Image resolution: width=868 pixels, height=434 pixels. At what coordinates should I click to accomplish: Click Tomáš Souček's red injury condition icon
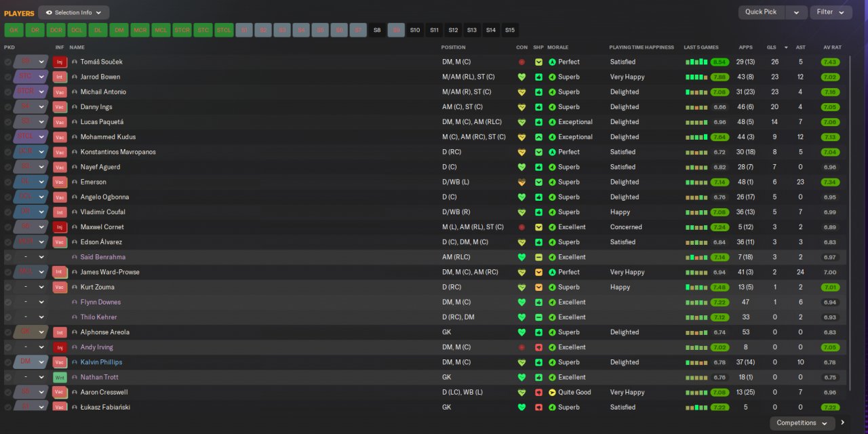(521, 62)
